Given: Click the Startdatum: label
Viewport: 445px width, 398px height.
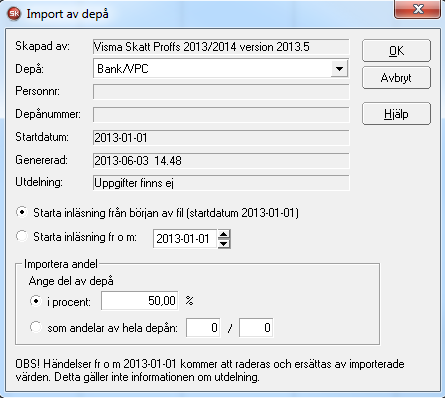Looking at the screenshot, I should (42, 137).
